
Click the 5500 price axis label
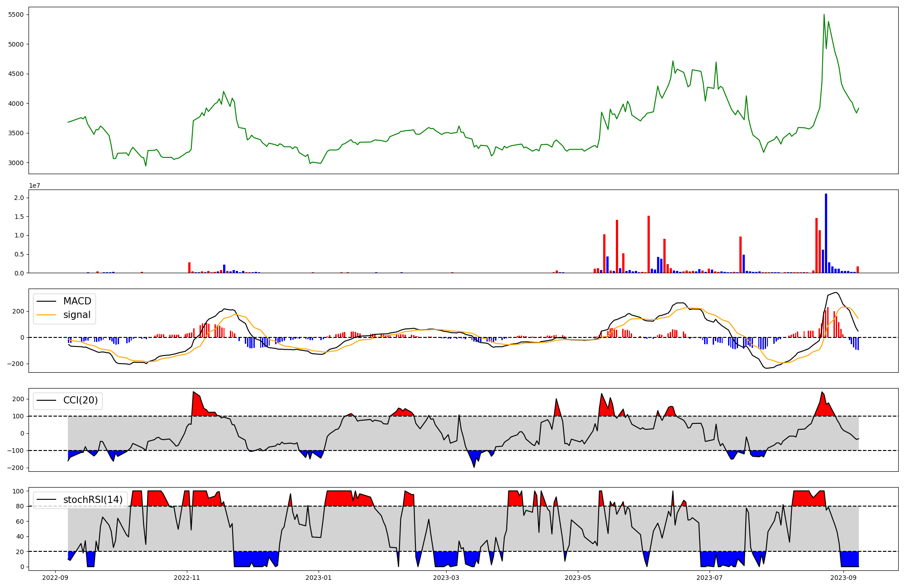click(x=16, y=15)
